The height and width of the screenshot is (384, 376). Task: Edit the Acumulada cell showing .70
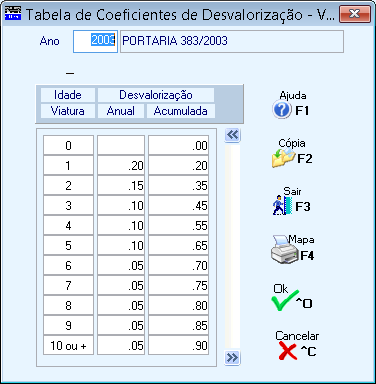(x=179, y=265)
